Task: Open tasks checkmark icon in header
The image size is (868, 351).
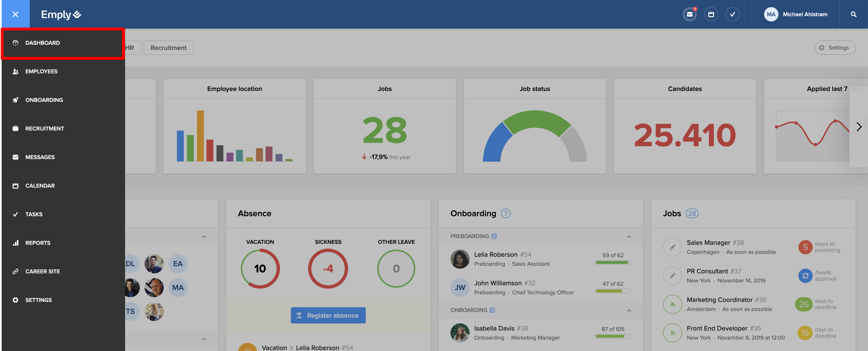Action: (732, 15)
